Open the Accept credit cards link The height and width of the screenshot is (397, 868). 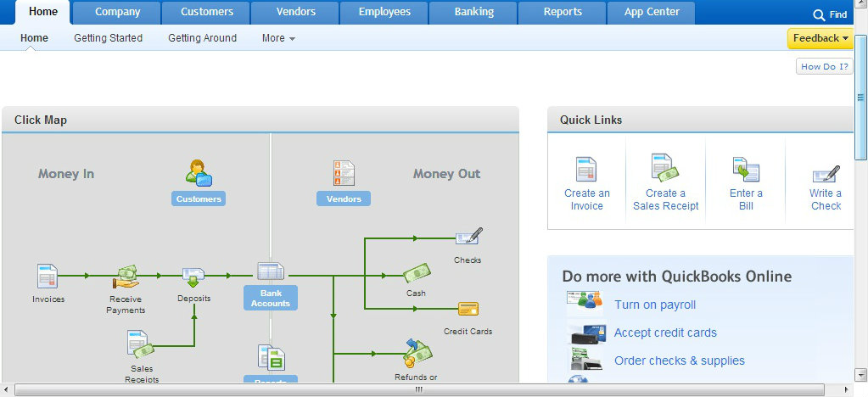(665, 333)
